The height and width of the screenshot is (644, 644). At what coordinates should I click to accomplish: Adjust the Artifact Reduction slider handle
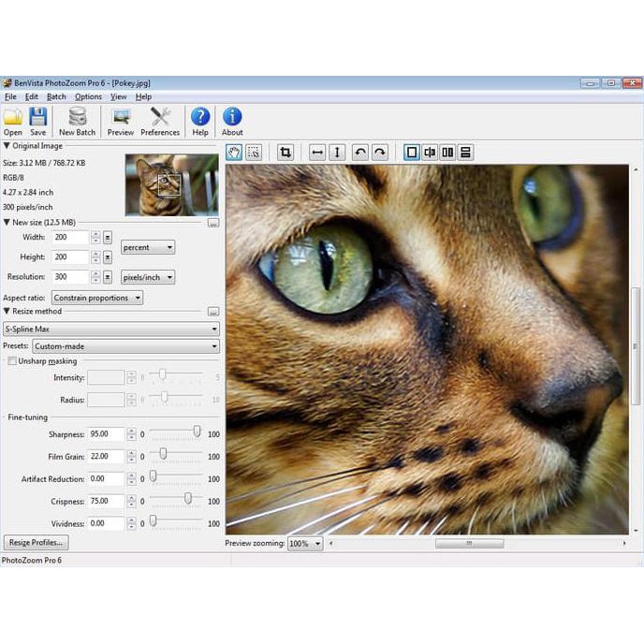click(x=154, y=476)
